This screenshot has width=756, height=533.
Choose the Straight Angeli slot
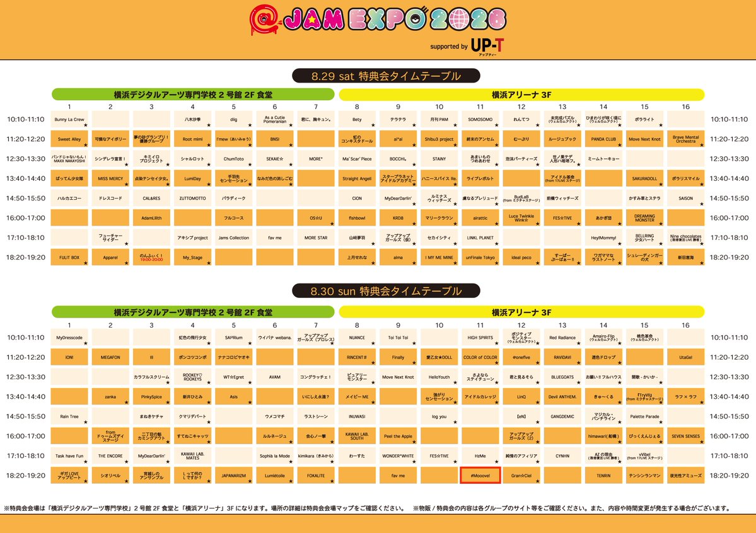click(358, 179)
